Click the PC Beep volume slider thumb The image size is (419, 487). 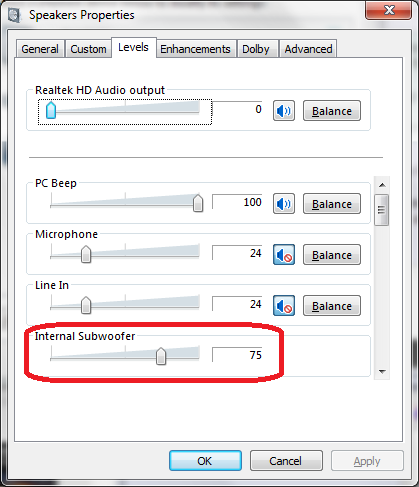(198, 203)
